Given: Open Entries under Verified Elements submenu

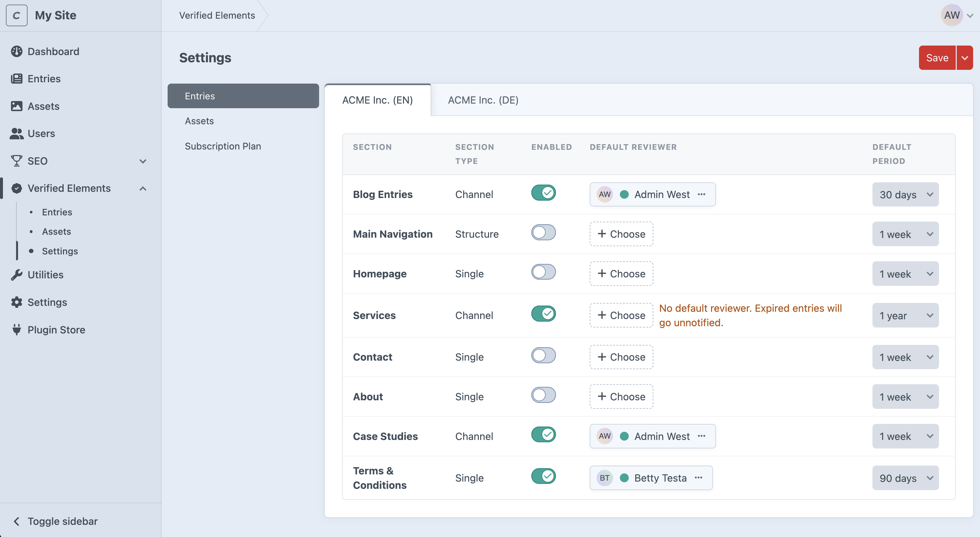Looking at the screenshot, I should [x=57, y=212].
